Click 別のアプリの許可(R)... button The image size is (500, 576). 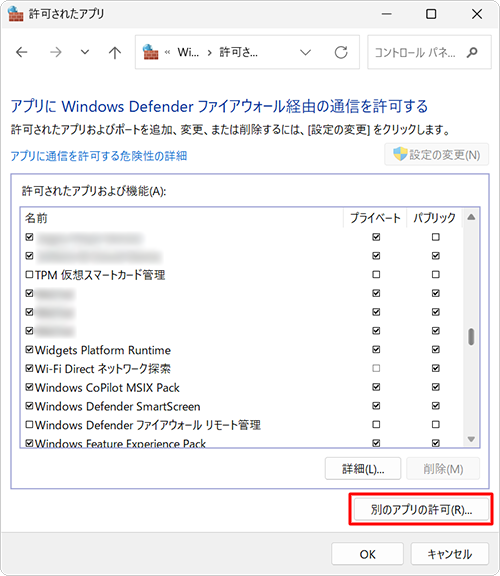[421, 510]
